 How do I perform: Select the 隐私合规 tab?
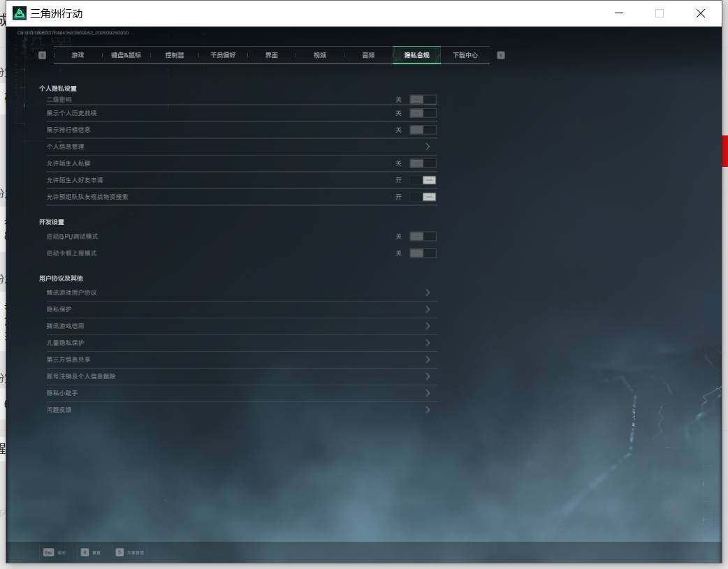click(417, 55)
